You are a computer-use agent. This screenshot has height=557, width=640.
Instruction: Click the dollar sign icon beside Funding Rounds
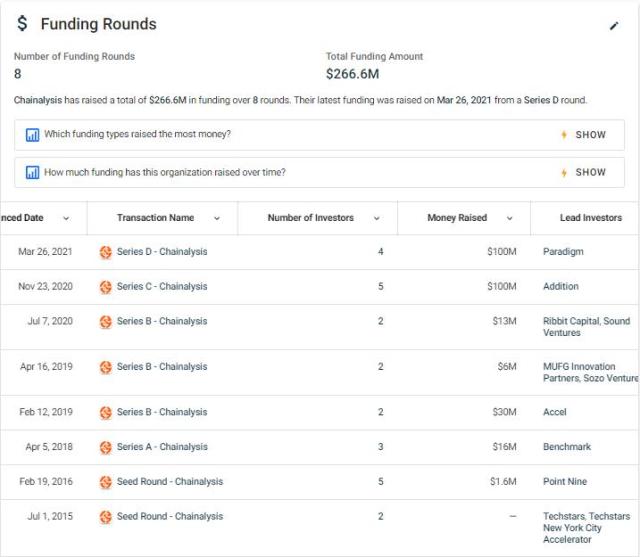pyautogui.click(x=22, y=24)
